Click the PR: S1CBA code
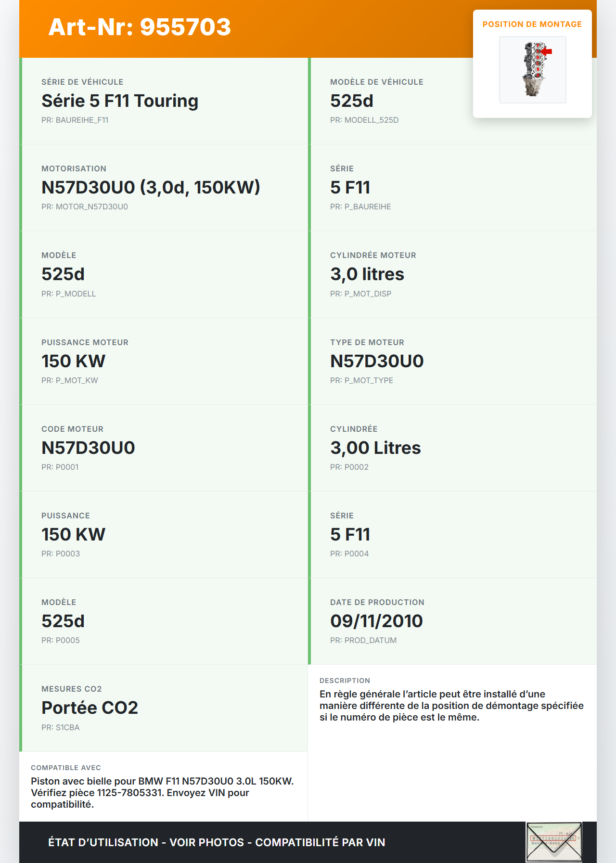Viewport: 616px width, 863px height. (60, 727)
